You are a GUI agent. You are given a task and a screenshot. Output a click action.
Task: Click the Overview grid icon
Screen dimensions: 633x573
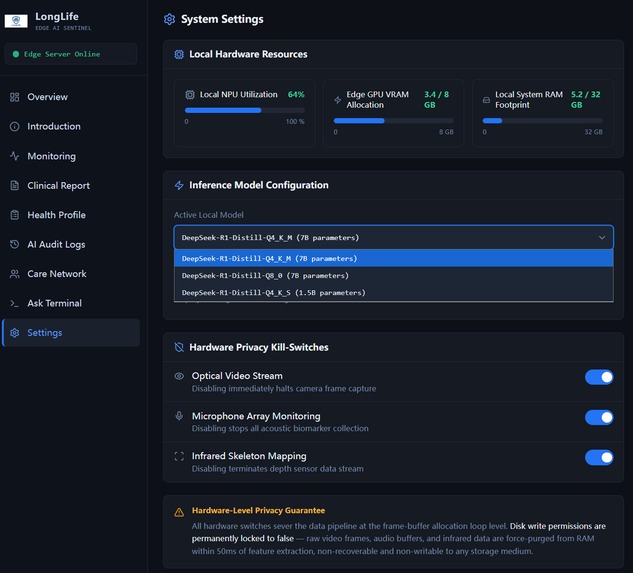coord(15,97)
